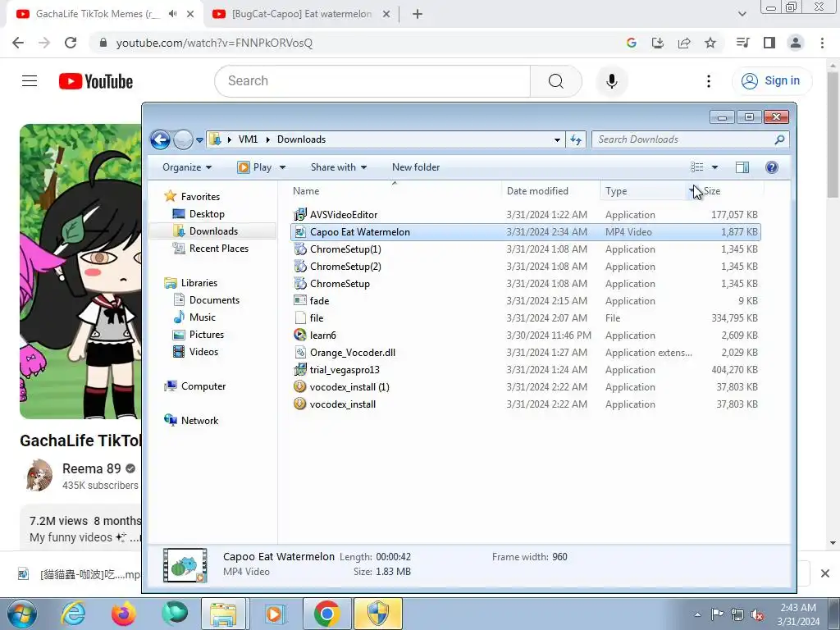Open Documents library
This screenshot has width=840, height=630.
point(214,300)
